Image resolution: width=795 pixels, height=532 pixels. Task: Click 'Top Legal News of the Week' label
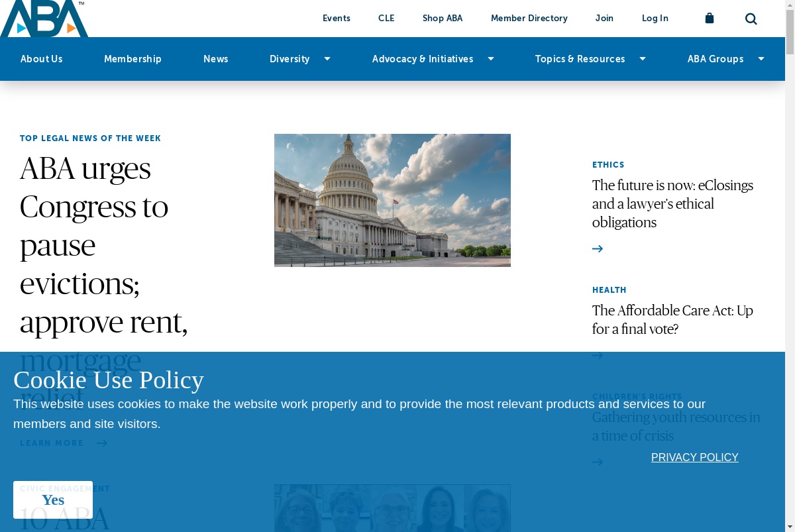(91, 138)
